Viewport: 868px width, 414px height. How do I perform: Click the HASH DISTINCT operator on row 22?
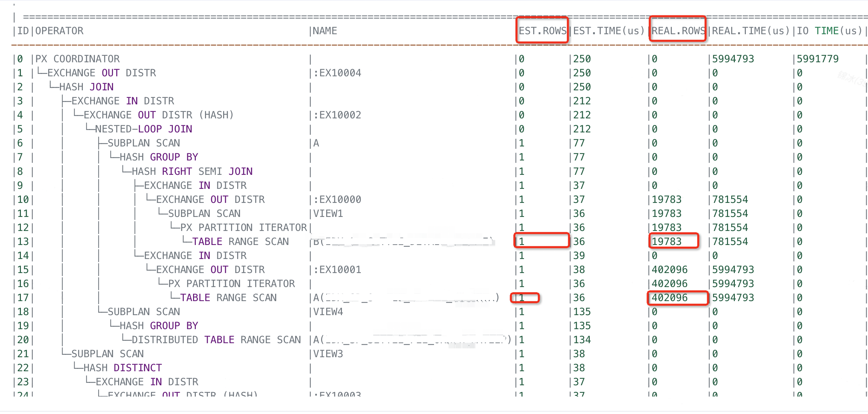[122, 367]
